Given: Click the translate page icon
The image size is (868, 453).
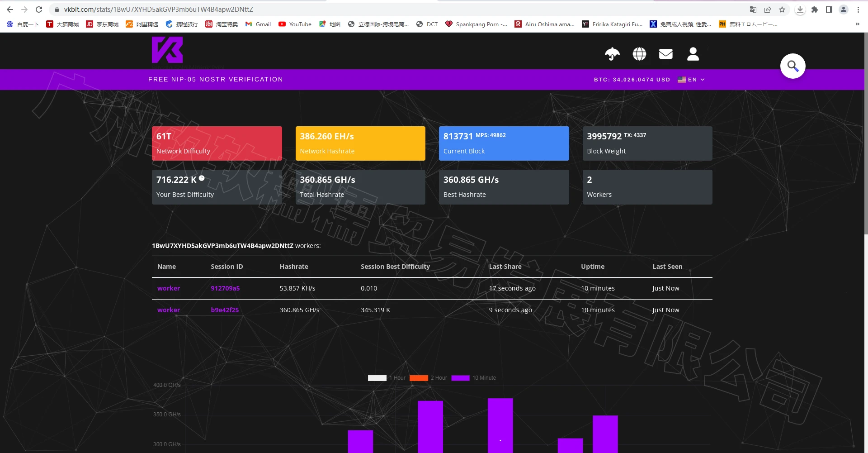Looking at the screenshot, I should pos(753,10).
